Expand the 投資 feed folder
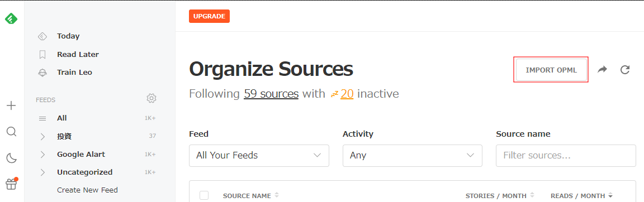644x202 pixels. click(x=42, y=137)
